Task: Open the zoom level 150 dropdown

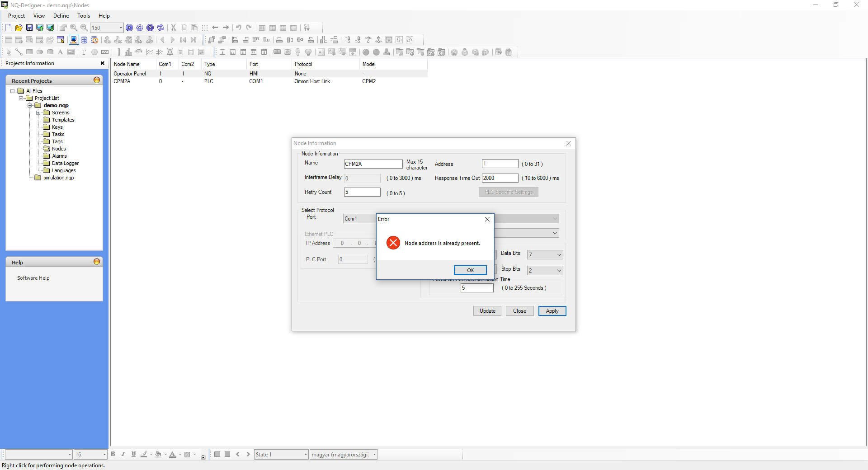Action: (x=121, y=28)
